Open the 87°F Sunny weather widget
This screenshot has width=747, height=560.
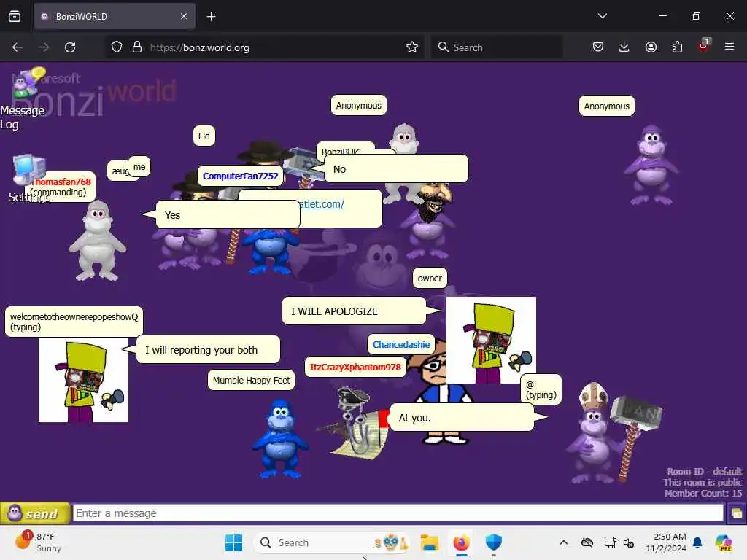(39, 542)
